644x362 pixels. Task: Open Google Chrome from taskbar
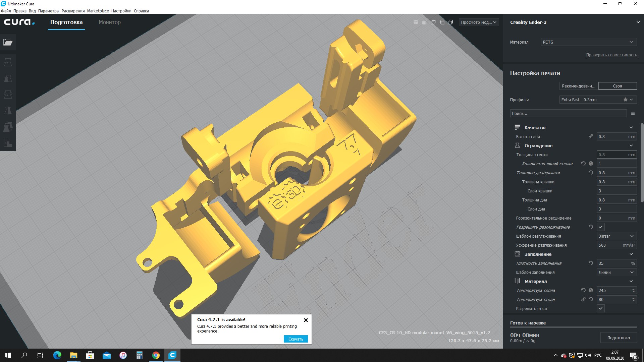(156, 355)
